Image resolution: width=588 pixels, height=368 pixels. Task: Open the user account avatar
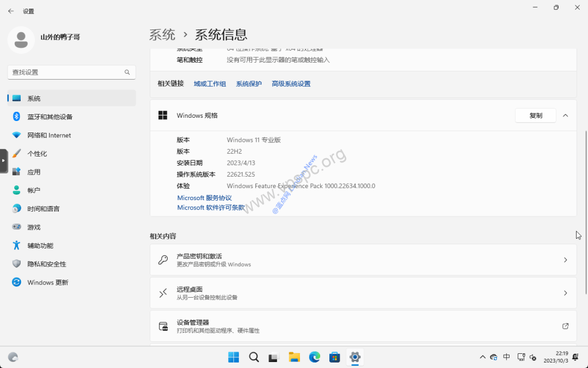(21, 40)
